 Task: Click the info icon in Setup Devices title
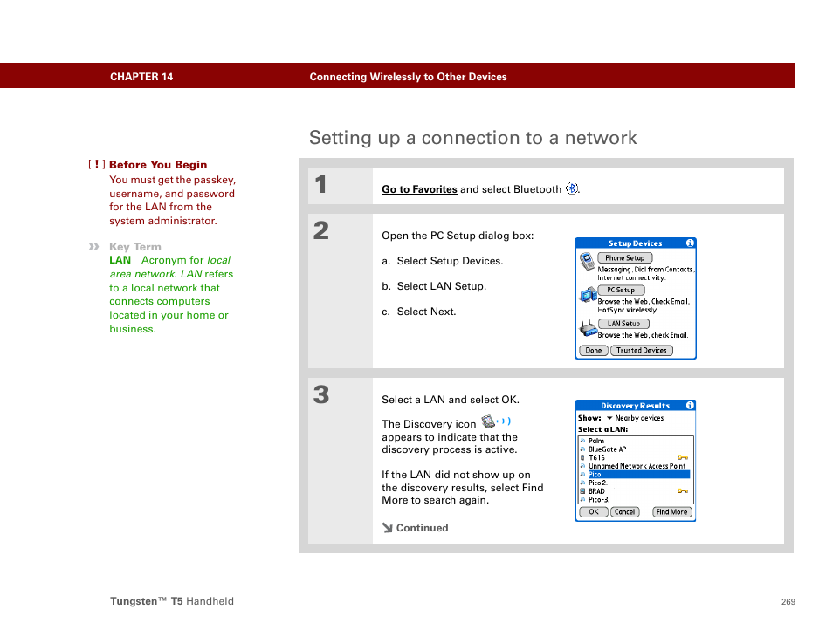tap(690, 243)
